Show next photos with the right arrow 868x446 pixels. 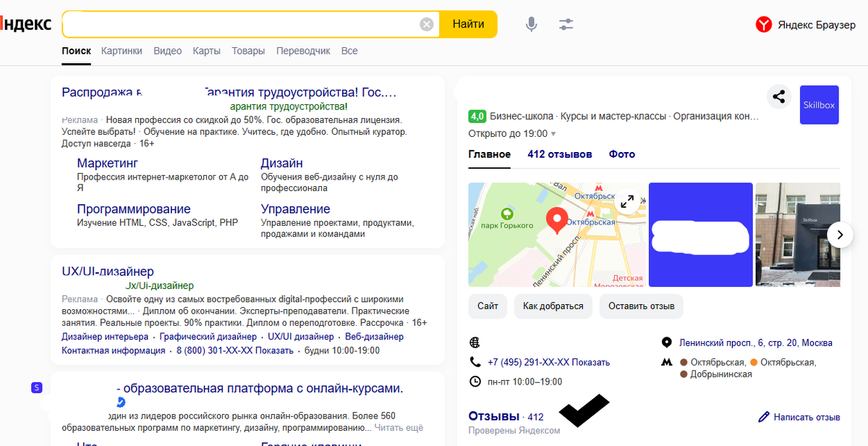(839, 234)
